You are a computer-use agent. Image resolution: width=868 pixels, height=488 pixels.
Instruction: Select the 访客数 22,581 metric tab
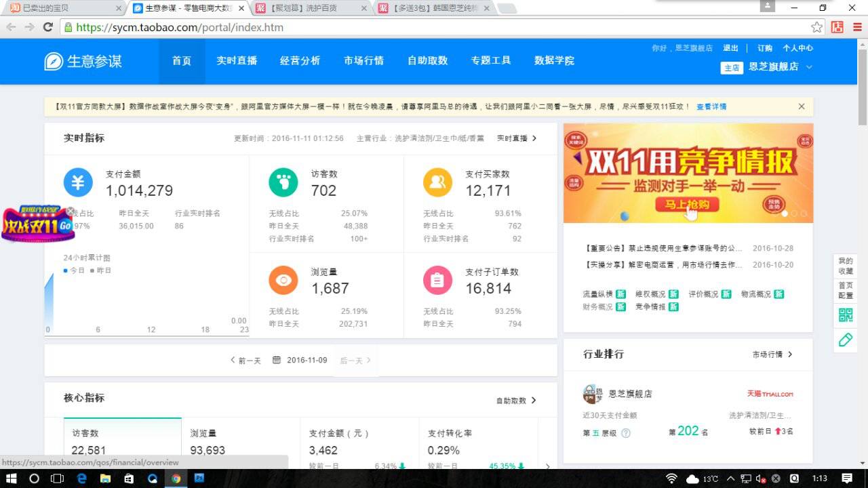click(123, 443)
